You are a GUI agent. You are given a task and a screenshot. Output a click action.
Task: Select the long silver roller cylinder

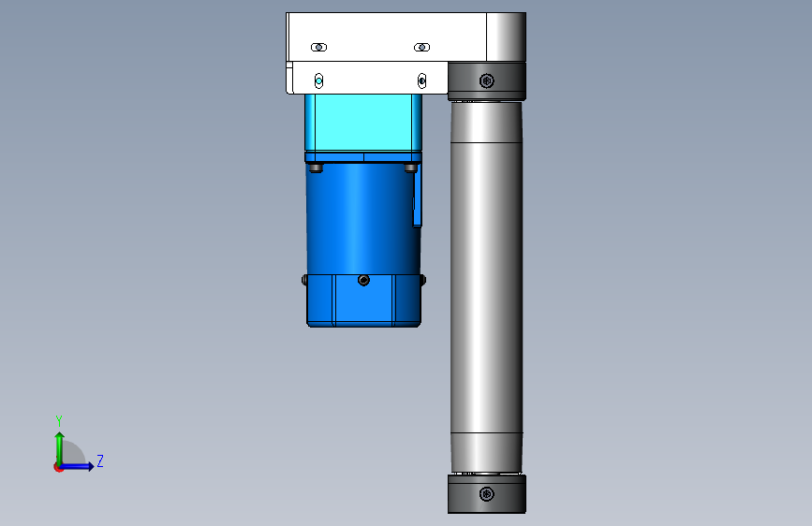click(x=486, y=287)
